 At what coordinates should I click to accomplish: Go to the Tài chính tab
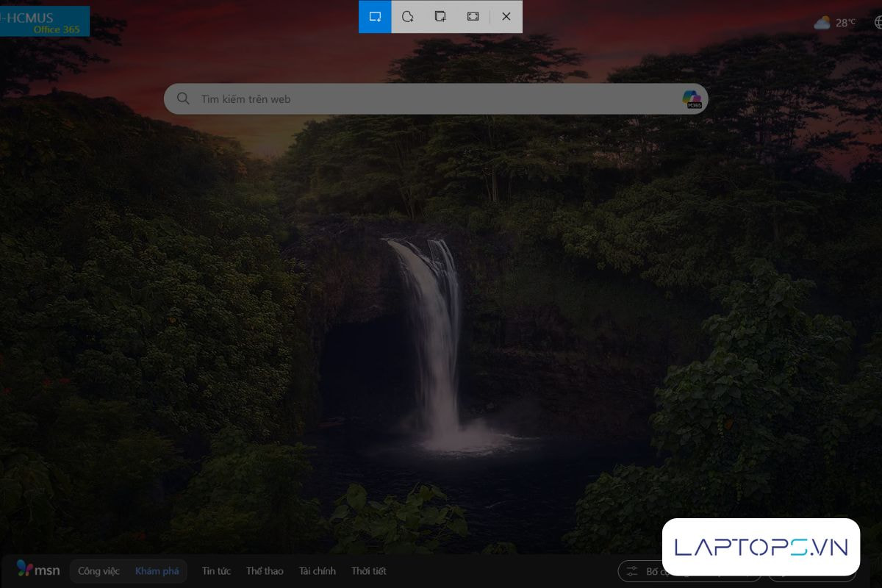click(317, 571)
